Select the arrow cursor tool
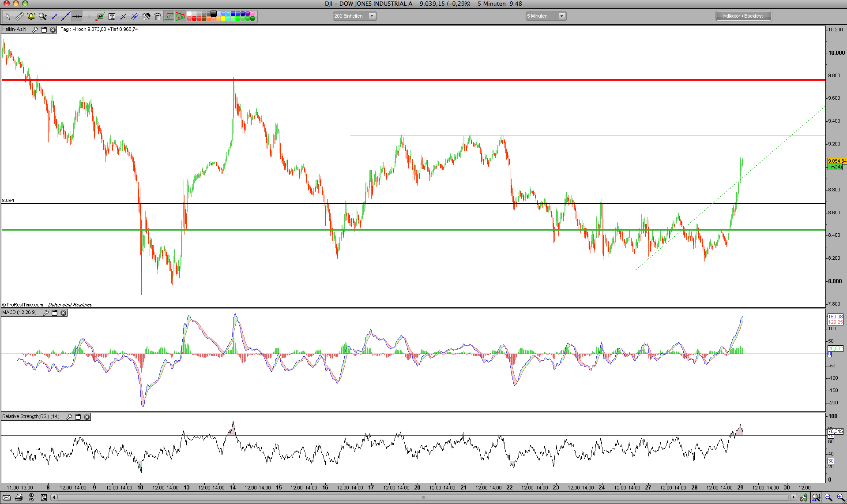Screen dimensions: 847x504 pos(8,17)
